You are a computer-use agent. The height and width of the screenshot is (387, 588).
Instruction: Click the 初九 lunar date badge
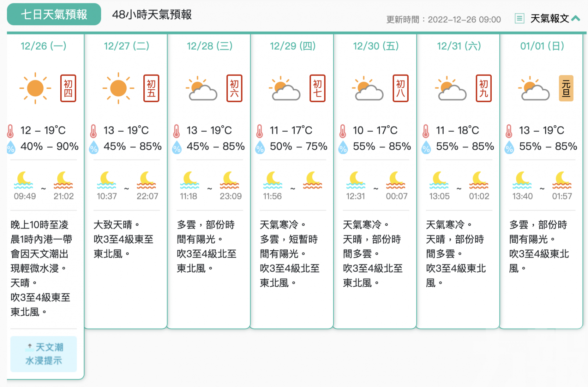pyautogui.click(x=484, y=88)
